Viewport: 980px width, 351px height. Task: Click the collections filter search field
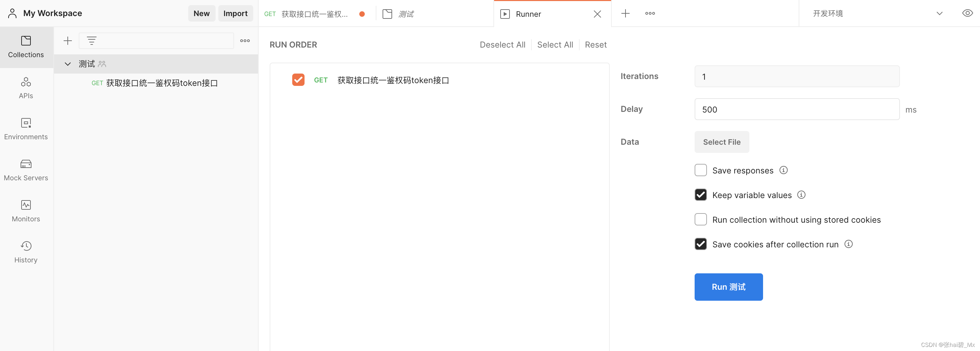pos(156,41)
